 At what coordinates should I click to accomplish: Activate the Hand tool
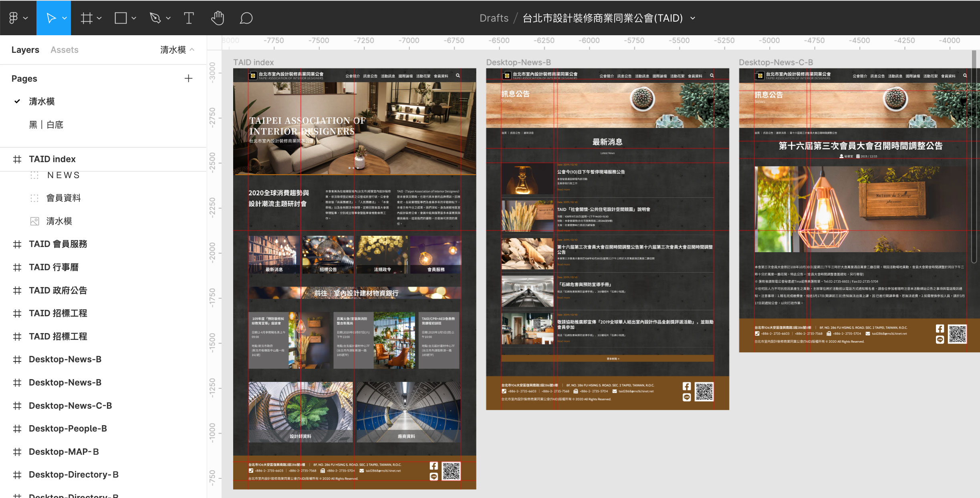pos(218,18)
